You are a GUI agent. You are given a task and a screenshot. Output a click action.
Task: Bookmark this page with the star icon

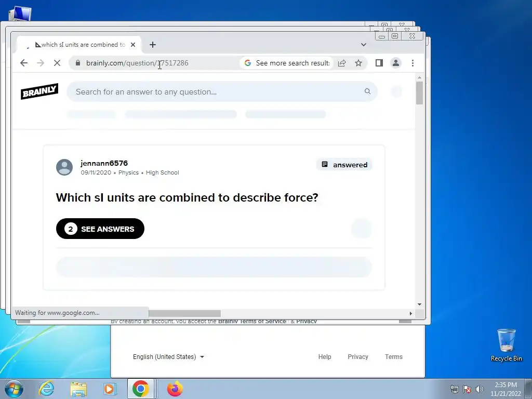tap(358, 63)
